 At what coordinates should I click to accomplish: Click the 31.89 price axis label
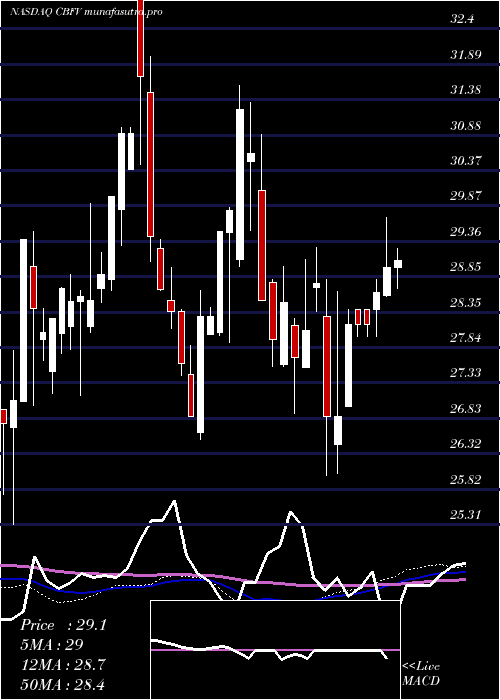465,55
